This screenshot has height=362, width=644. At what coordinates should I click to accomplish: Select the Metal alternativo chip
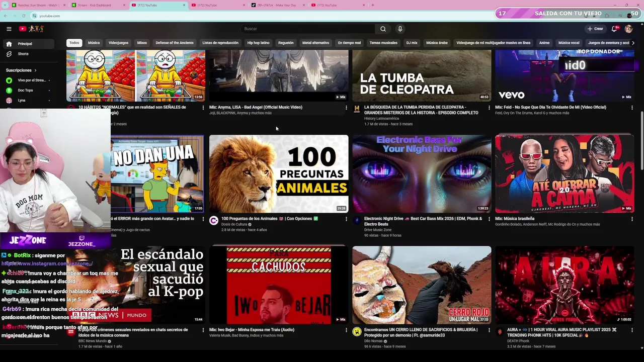click(x=315, y=43)
